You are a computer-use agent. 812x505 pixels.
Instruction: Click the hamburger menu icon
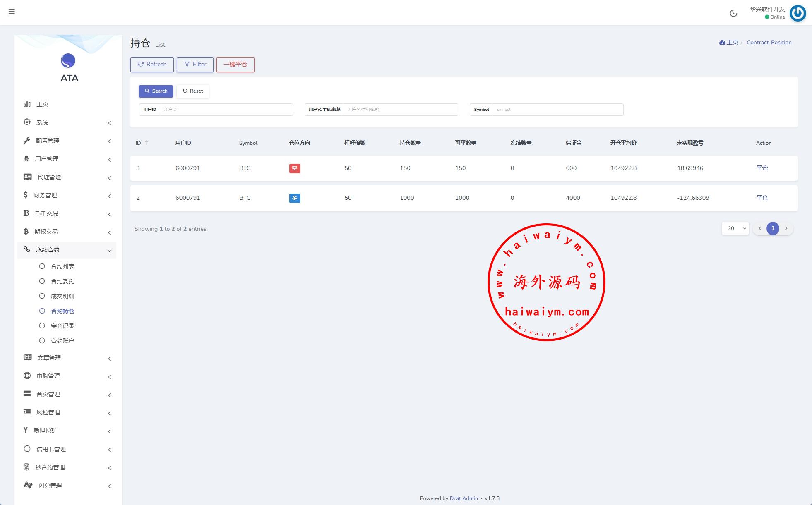pos(12,12)
